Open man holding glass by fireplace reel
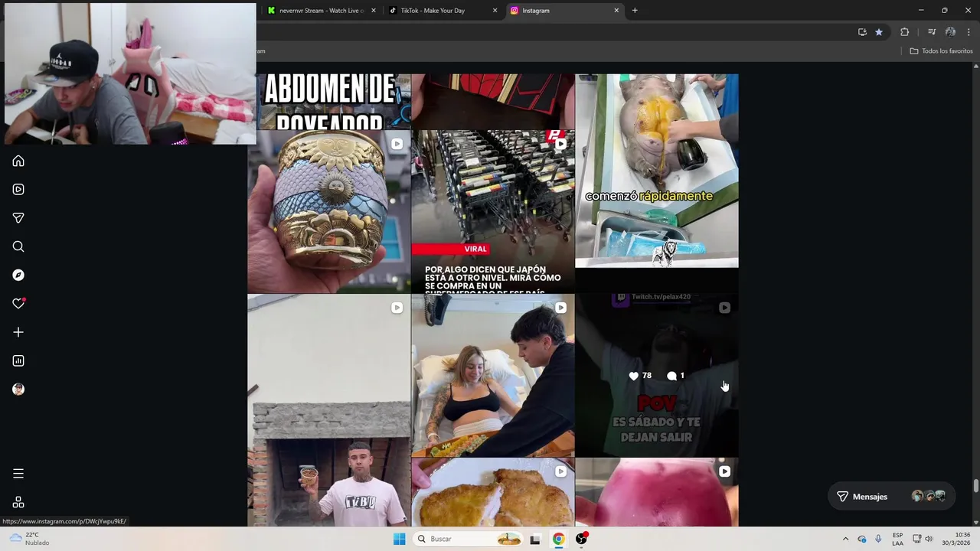This screenshot has width=980, height=551. tap(329, 411)
